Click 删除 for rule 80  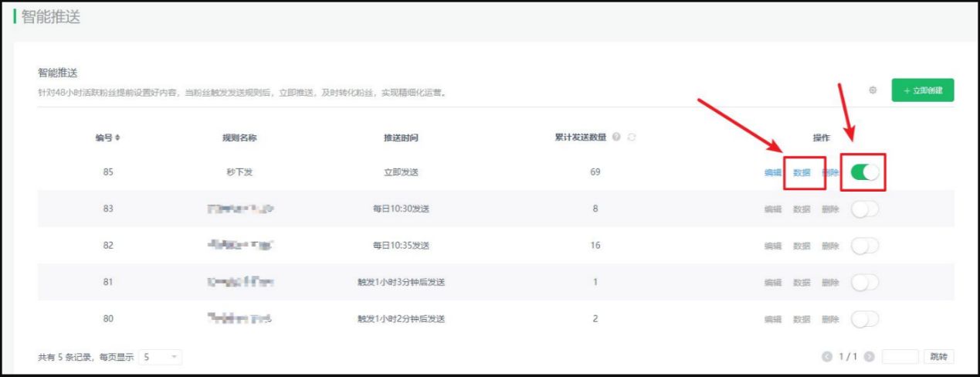[x=830, y=319]
